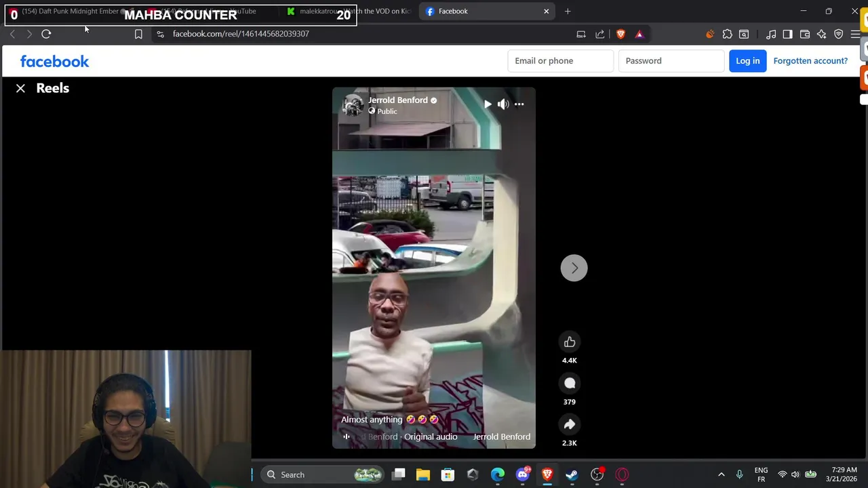Share the reel using arrow icon

coord(570,425)
